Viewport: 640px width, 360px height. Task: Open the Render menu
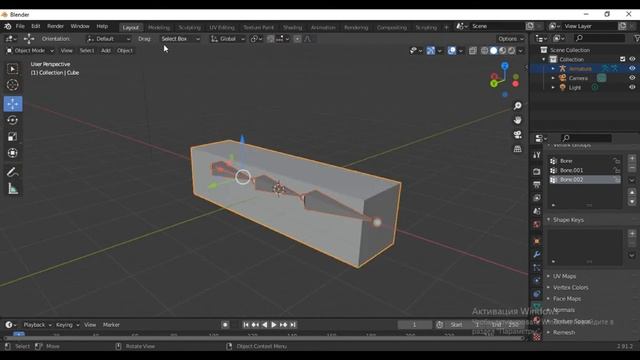coord(55,27)
